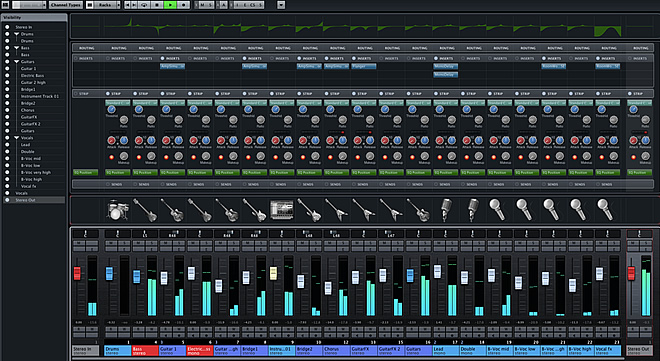The image size is (660, 361).
Task: Toggle visibility dot for Stereo In
Action: click(7, 27)
